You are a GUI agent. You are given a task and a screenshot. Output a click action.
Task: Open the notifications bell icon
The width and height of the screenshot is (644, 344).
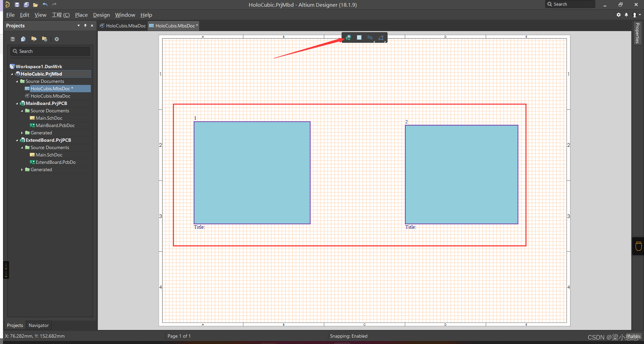pos(626,15)
